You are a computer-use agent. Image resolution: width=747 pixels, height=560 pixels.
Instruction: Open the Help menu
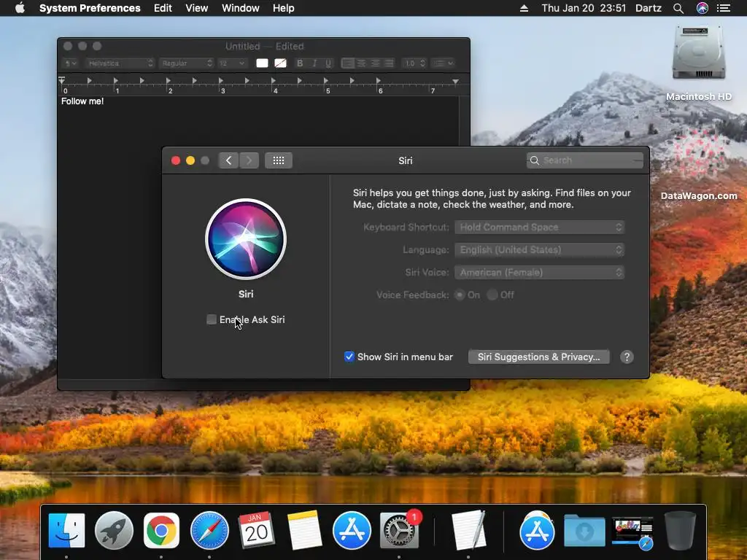284,8
